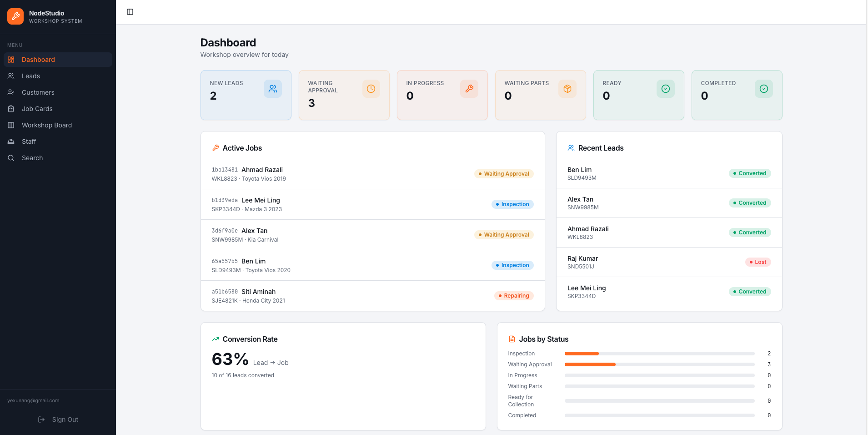Viewport: 868px width, 435px height.
Task: Click the Completed checkmark circle icon
Action: click(x=764, y=89)
